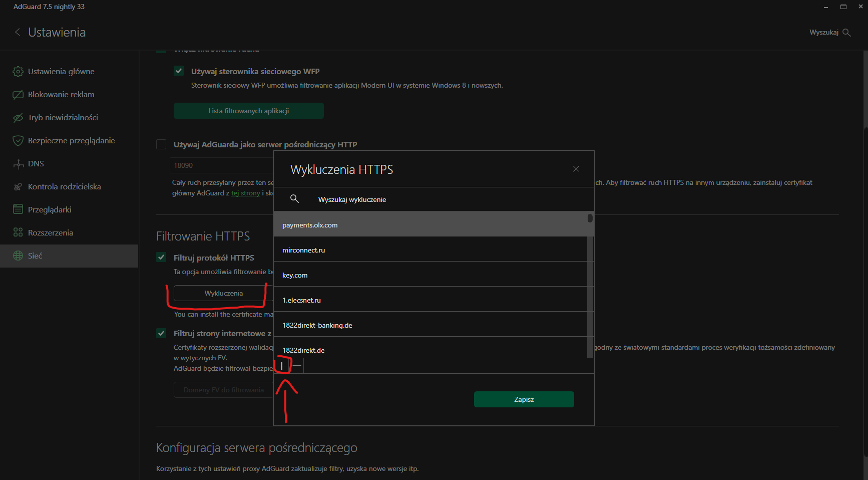Click the proxy port field showing 18090
Viewport: 868px width, 480px height.
[x=221, y=165]
